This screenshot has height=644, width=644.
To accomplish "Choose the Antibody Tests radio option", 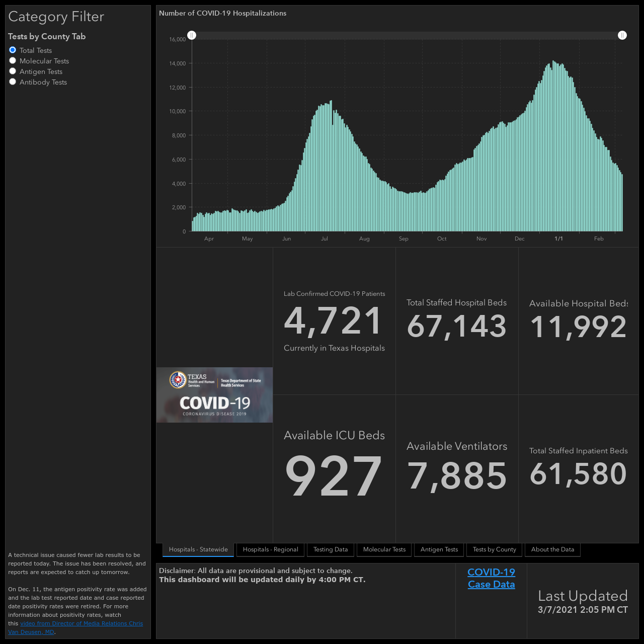I will coord(13,82).
